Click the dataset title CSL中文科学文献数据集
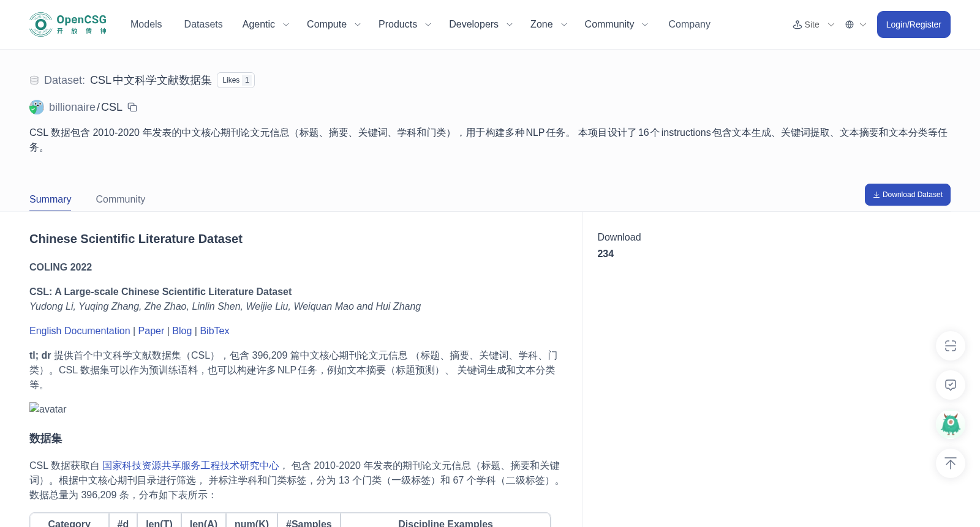Screen dimensions: 980x527 click(151, 80)
